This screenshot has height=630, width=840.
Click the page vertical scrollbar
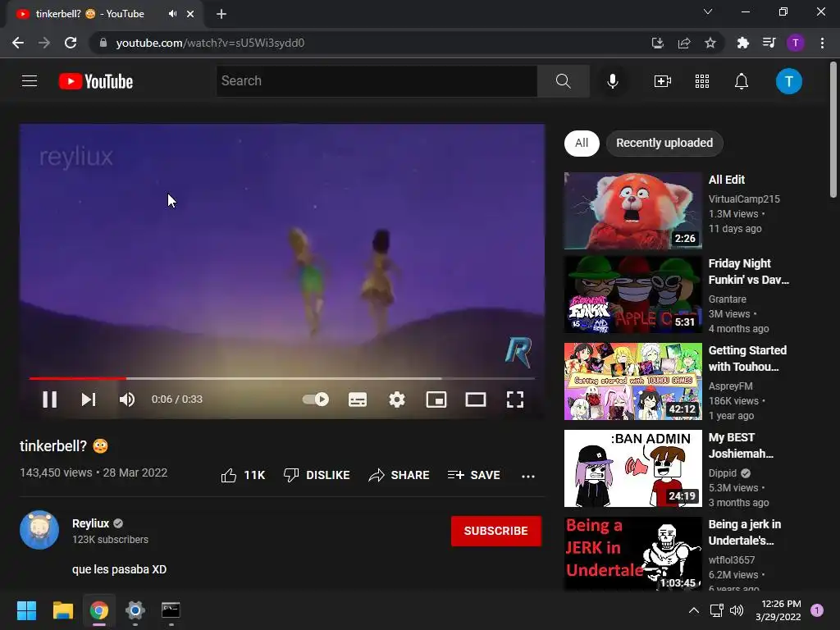833,130
